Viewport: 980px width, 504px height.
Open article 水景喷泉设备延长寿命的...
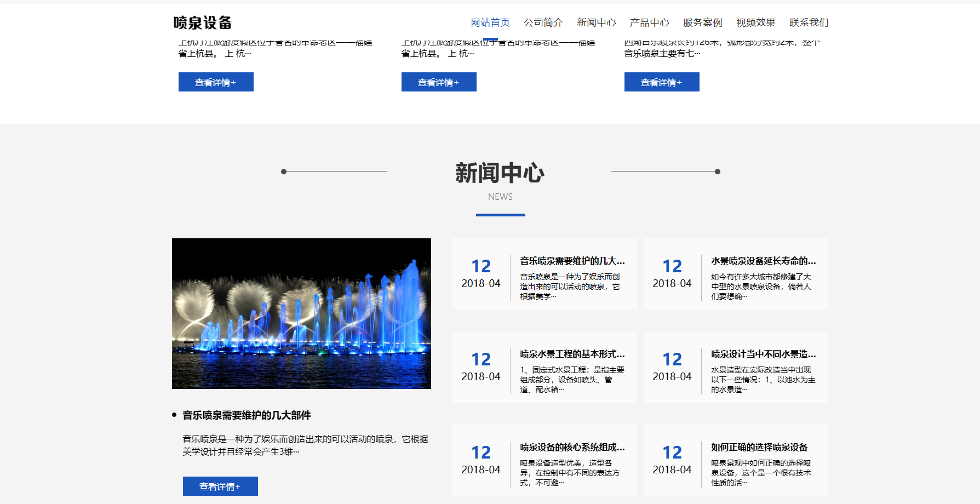[x=763, y=261]
